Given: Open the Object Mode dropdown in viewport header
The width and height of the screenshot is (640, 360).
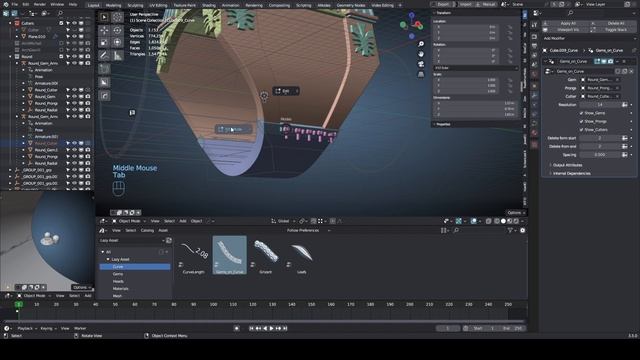Looking at the screenshot, I should (129, 221).
